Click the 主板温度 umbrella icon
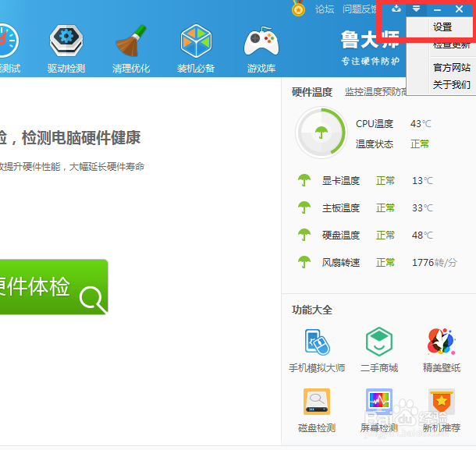The image size is (476, 450). point(304,207)
